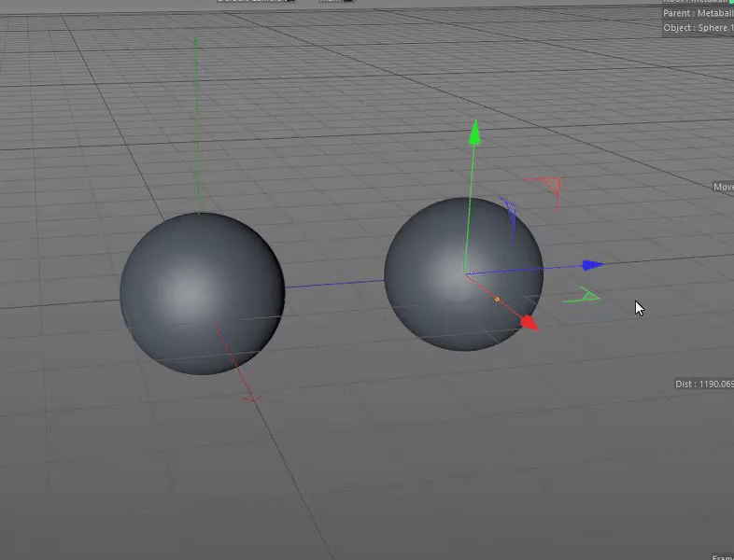Click the Object : Sphere.1 label
The image size is (734, 560).
point(698,28)
